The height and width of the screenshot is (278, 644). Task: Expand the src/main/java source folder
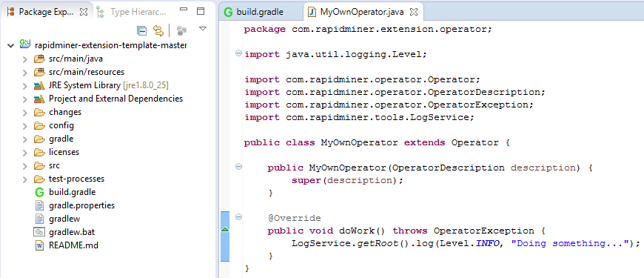(x=24, y=59)
